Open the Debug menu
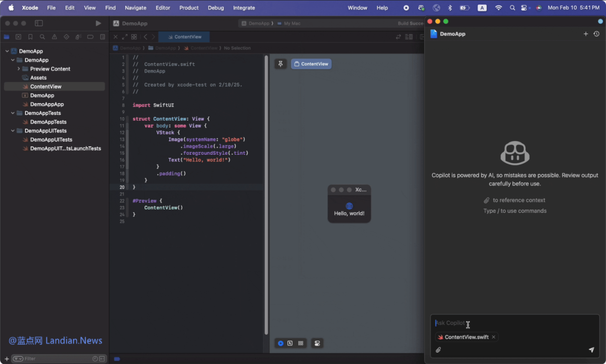Screen dimensions: 606x364 (x=216, y=8)
